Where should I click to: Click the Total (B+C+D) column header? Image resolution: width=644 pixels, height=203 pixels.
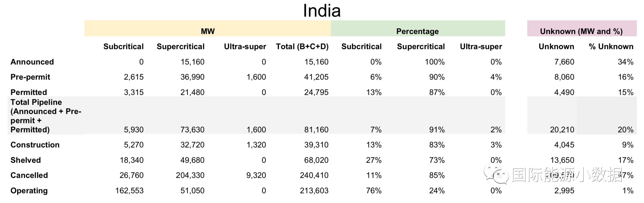(x=302, y=47)
